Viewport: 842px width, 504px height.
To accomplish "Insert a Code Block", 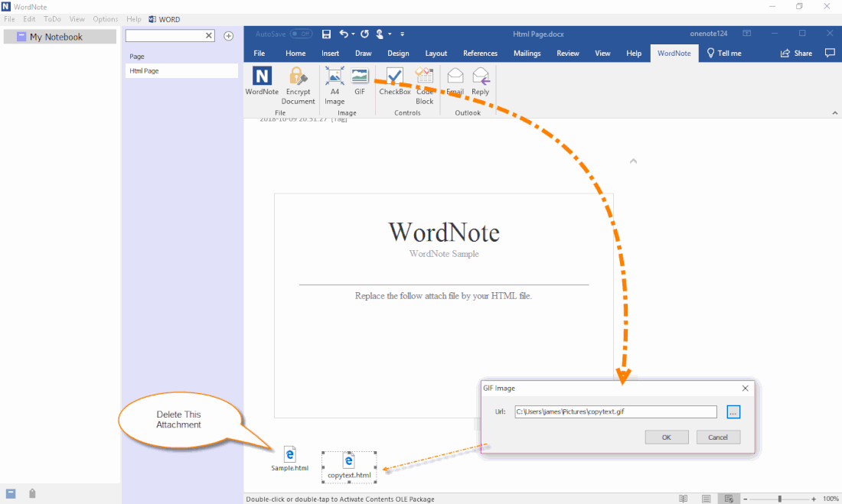I will (424, 86).
